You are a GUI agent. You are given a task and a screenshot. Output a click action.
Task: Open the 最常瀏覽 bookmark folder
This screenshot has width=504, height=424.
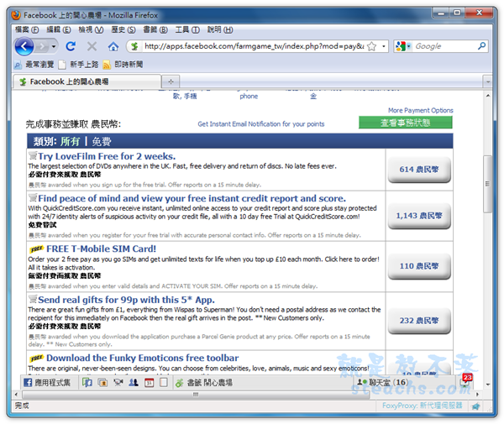point(34,65)
